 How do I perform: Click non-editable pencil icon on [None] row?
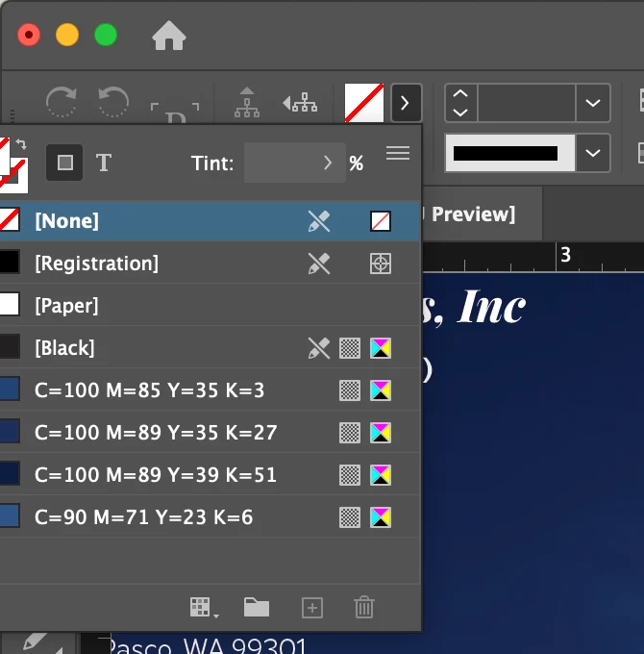click(x=319, y=221)
